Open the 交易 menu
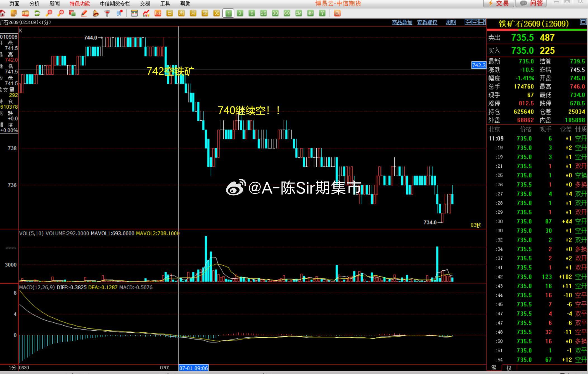Screen dimensions: 588x374 [x=145, y=4]
